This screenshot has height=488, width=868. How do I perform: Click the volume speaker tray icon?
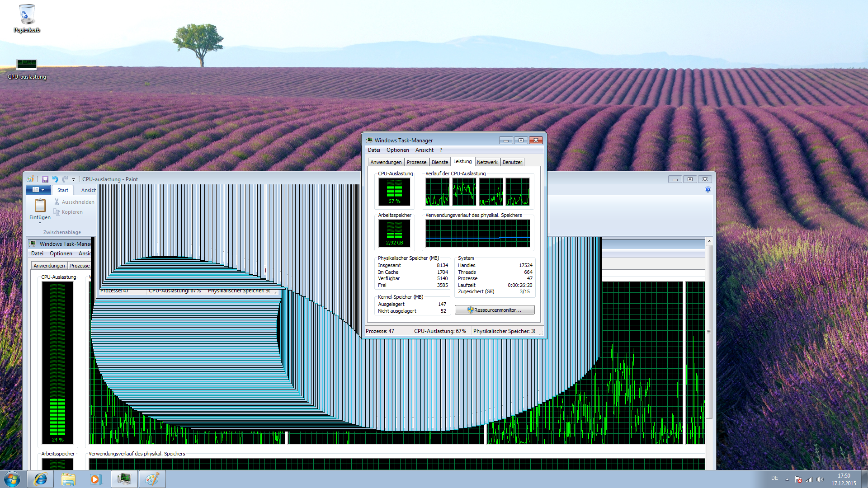(820, 479)
